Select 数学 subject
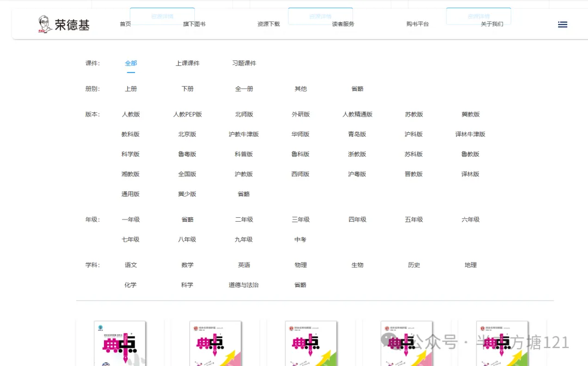The height and width of the screenshot is (366, 588). coord(187,265)
